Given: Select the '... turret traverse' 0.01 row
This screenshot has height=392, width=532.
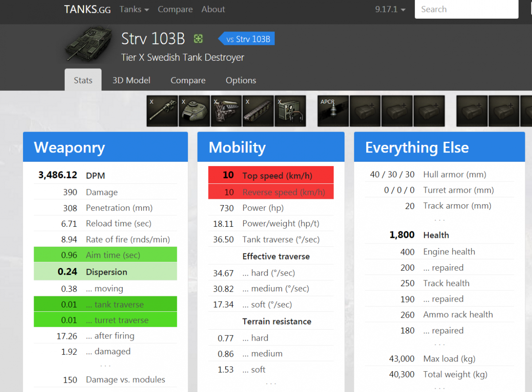Looking at the screenshot, I should pos(106,320).
